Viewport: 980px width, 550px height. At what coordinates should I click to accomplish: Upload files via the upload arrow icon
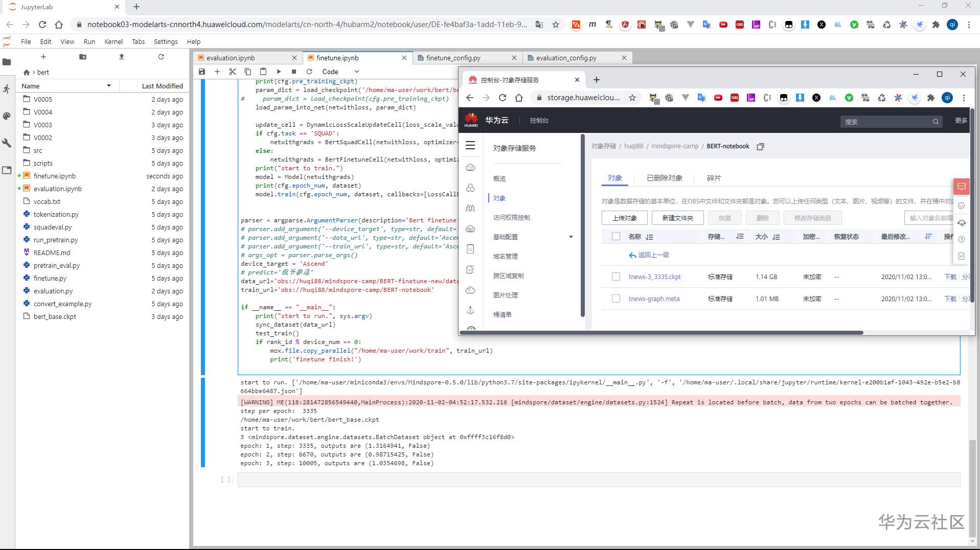121,57
